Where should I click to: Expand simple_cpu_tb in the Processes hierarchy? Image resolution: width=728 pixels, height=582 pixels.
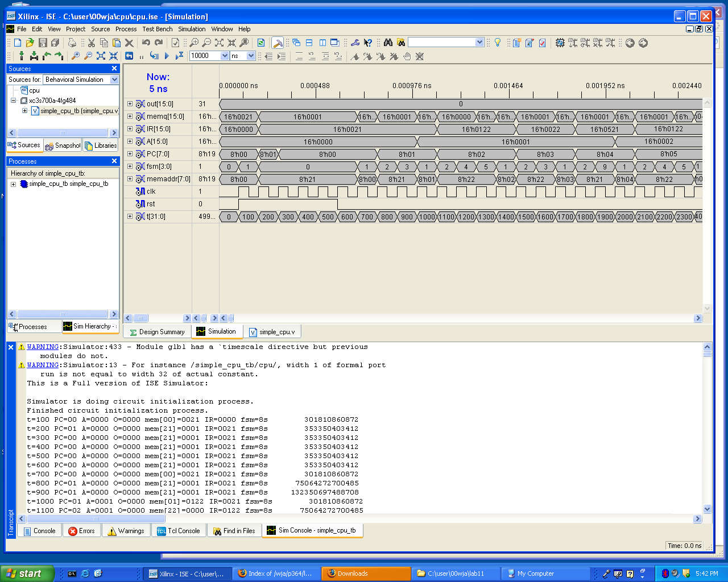click(x=14, y=184)
